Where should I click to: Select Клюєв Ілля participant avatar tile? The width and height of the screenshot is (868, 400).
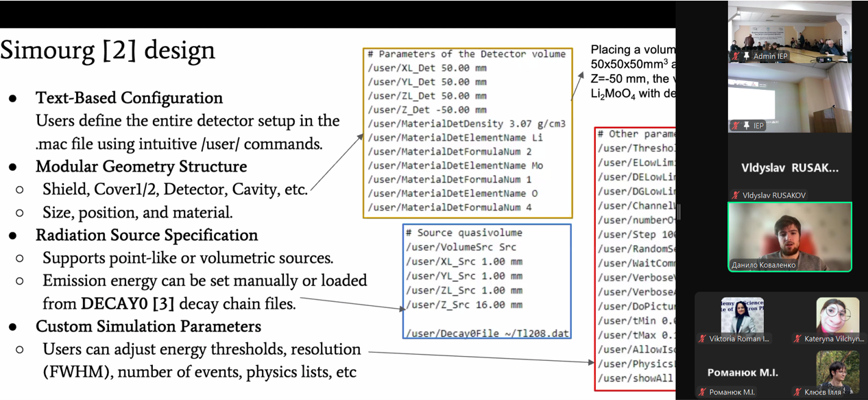click(837, 372)
